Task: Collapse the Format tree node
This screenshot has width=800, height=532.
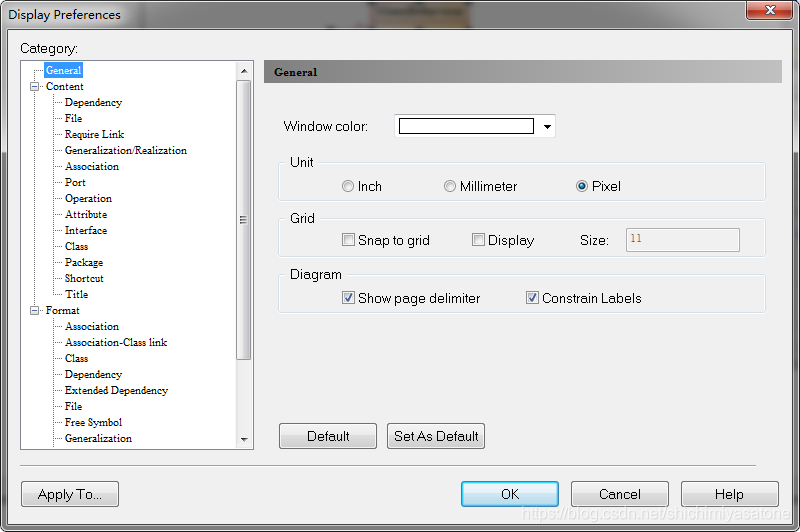Action: tap(35, 310)
